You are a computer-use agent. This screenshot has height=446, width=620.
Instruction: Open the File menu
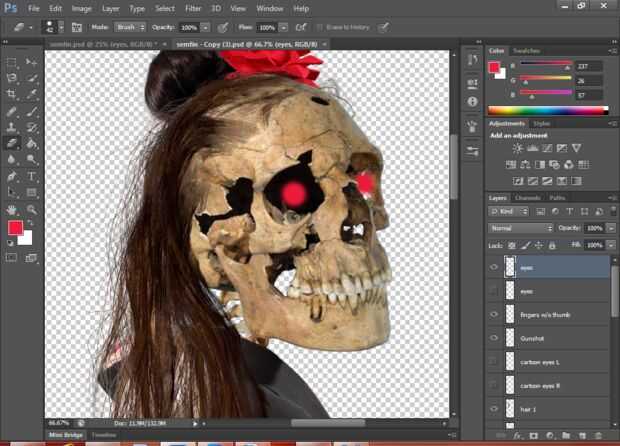pyautogui.click(x=34, y=8)
